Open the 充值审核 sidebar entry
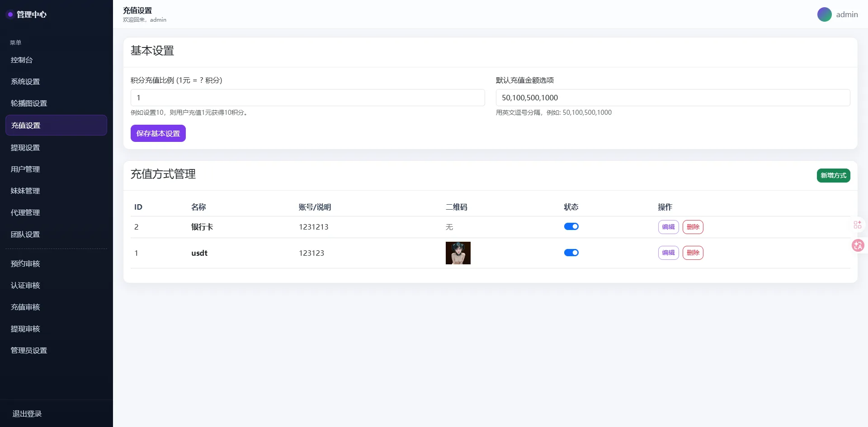This screenshot has height=427, width=868. coord(25,307)
